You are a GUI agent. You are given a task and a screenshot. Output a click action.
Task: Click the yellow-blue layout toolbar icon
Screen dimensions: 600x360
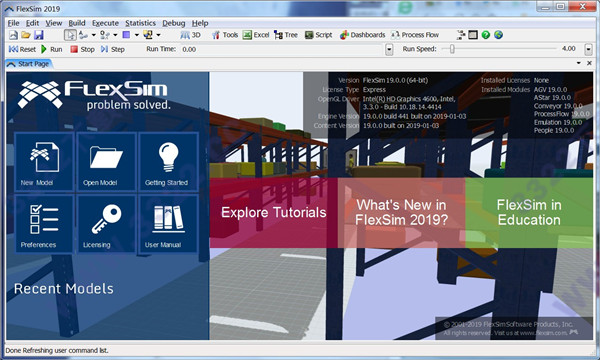click(x=148, y=35)
